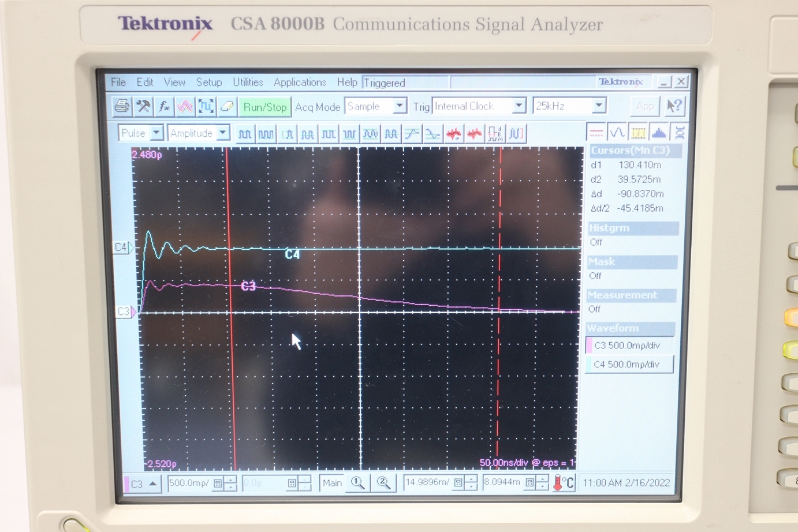Show Histogram readout via blue peak icon
The width and height of the screenshot is (798, 532).
(659, 133)
